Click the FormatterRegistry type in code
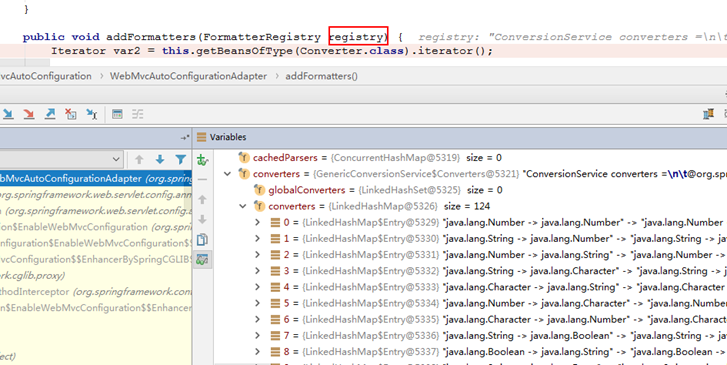The width and height of the screenshot is (727, 365). (x=262, y=37)
